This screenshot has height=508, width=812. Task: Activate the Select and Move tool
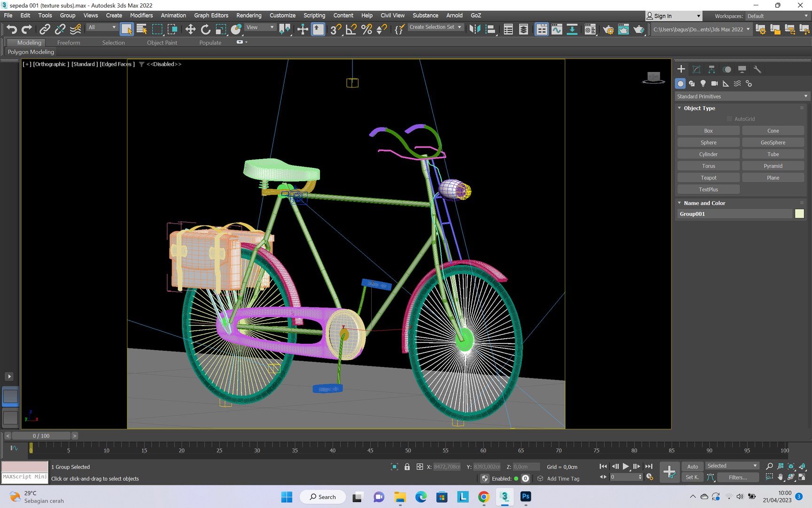coord(190,29)
